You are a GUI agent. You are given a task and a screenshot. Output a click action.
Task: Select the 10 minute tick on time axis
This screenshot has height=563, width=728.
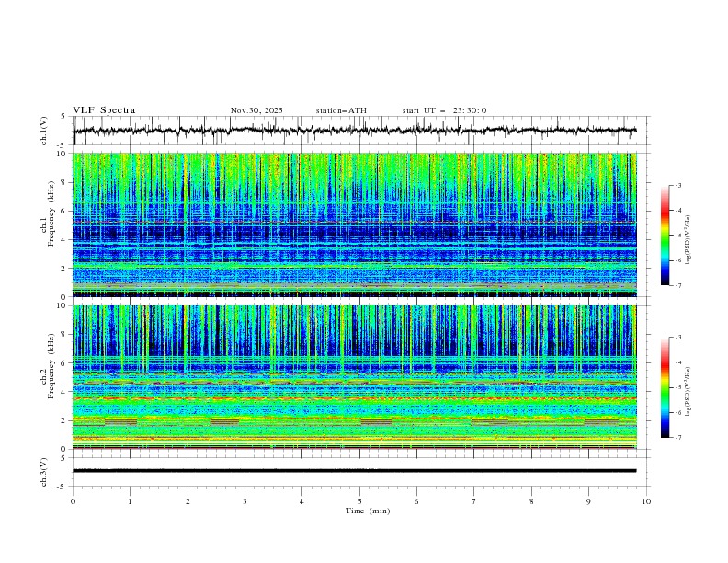pos(646,501)
